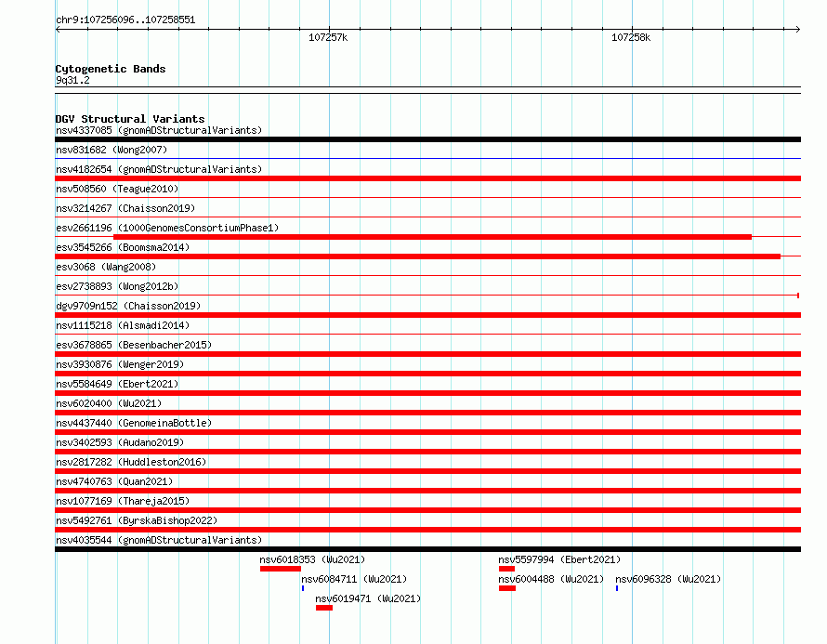The width and height of the screenshot is (827, 644).
Task: Select esv2738893 (Wong2012b) label
Action: pyautogui.click(x=117, y=286)
